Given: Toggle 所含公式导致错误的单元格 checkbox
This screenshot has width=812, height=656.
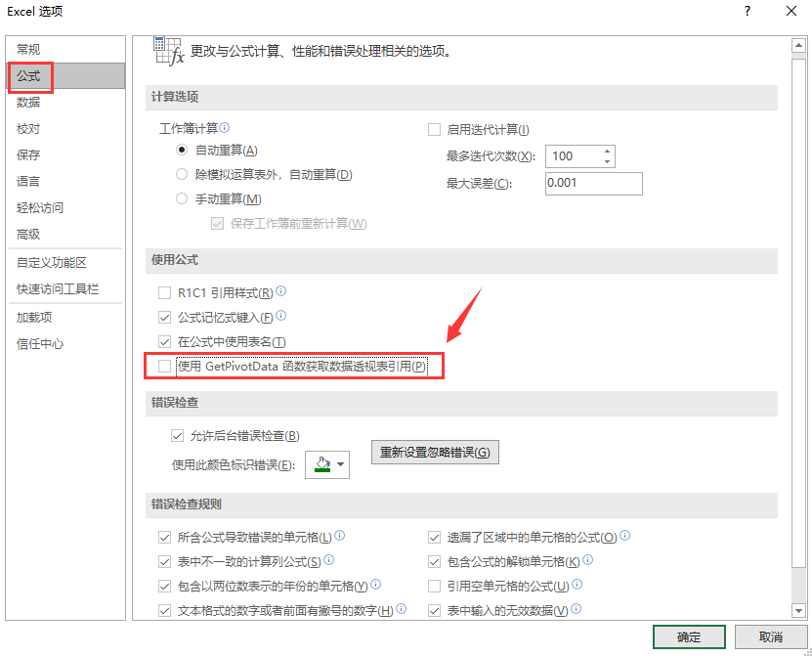Looking at the screenshot, I should point(165,538).
